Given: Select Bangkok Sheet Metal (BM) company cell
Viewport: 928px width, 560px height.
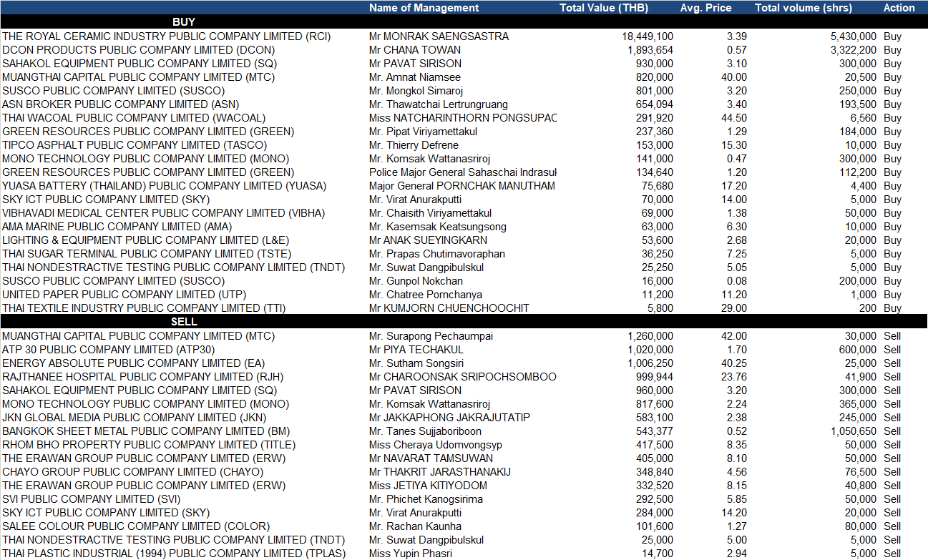Looking at the screenshot, I should pos(146,431).
